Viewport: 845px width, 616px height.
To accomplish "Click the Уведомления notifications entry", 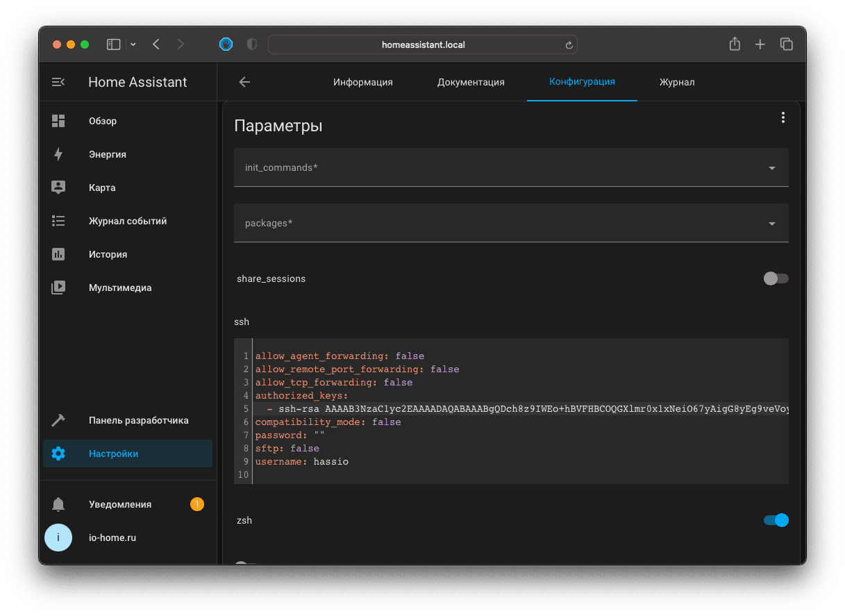I will pyautogui.click(x=119, y=504).
